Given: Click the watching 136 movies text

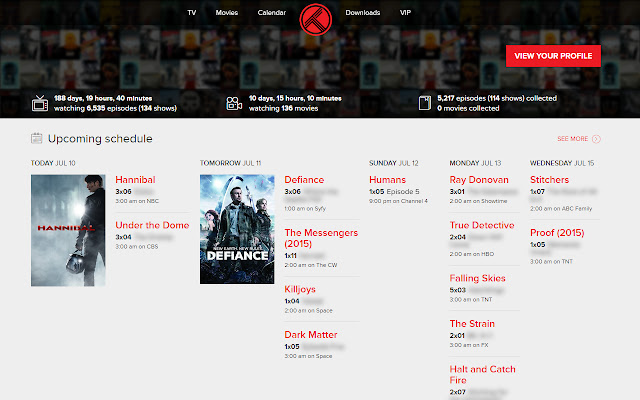Looking at the screenshot, I should (283, 109).
